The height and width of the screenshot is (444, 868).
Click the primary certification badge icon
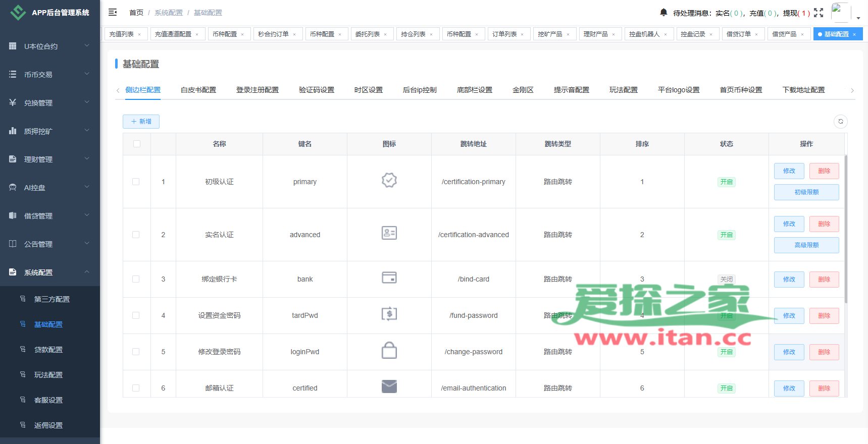(389, 180)
